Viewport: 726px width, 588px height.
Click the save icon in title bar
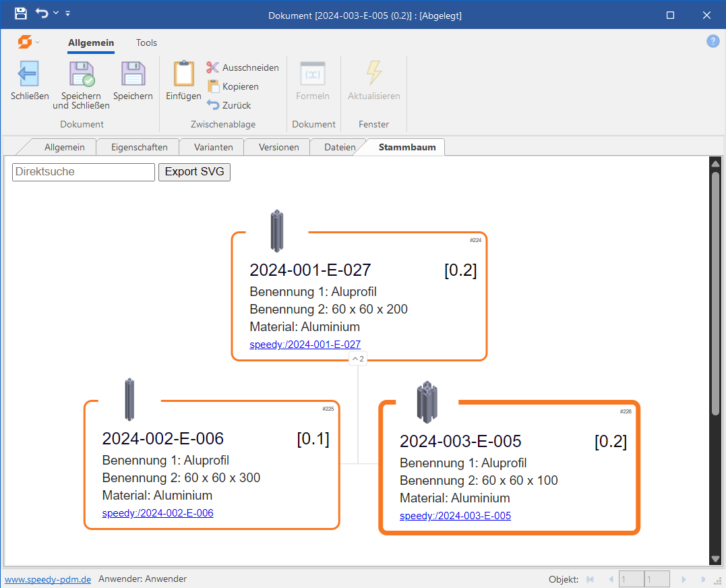click(21, 14)
